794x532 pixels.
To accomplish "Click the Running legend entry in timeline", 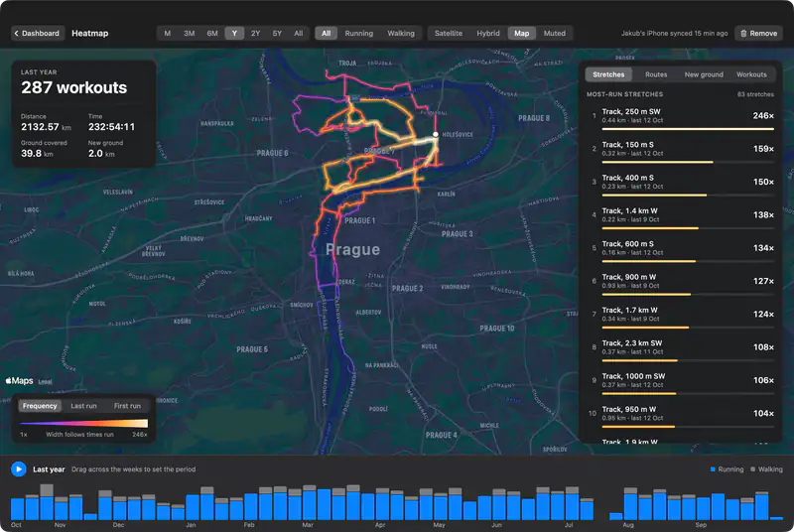I will coord(727,469).
